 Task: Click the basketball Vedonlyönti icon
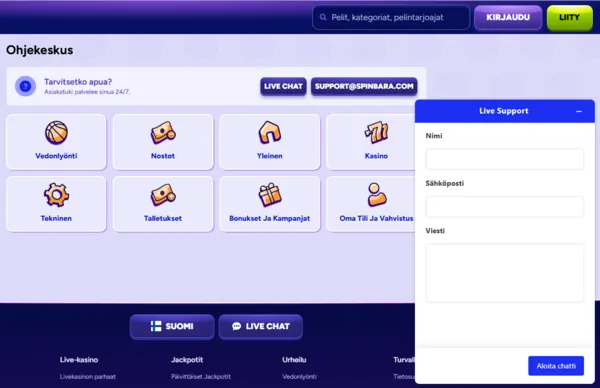pyautogui.click(x=56, y=132)
